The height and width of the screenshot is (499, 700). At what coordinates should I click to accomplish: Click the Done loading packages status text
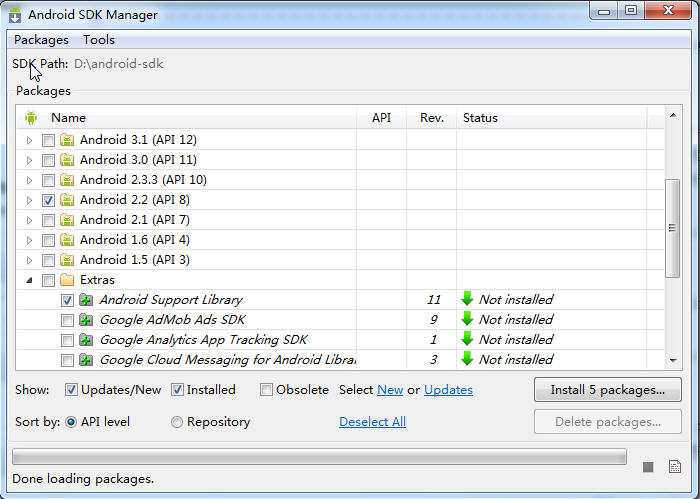pyautogui.click(x=83, y=479)
